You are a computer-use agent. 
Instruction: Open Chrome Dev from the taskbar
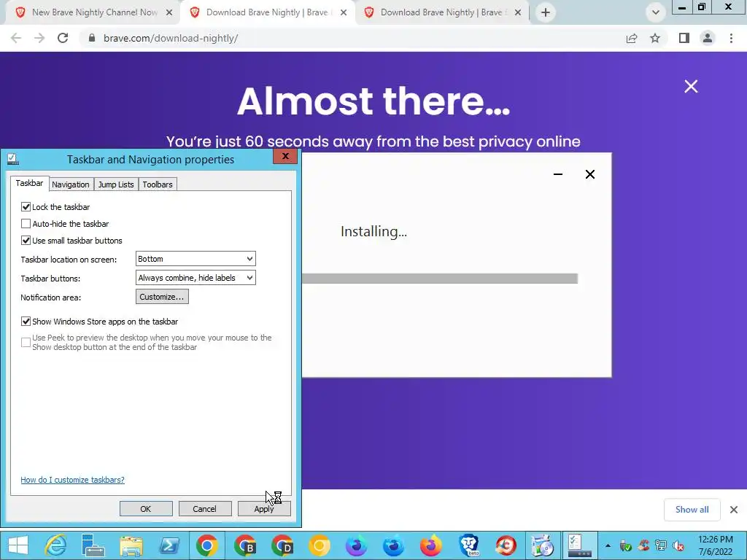[282, 545]
